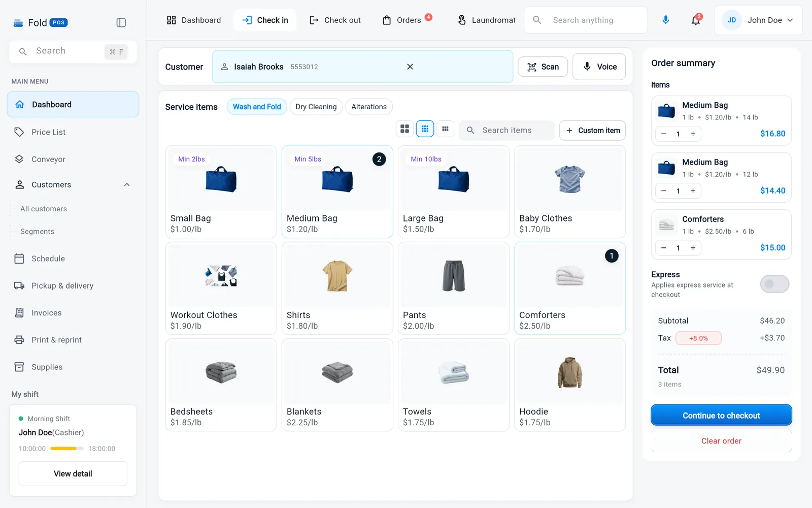Click the Search anything field
The width and height of the screenshot is (812, 508).
coord(586,20)
